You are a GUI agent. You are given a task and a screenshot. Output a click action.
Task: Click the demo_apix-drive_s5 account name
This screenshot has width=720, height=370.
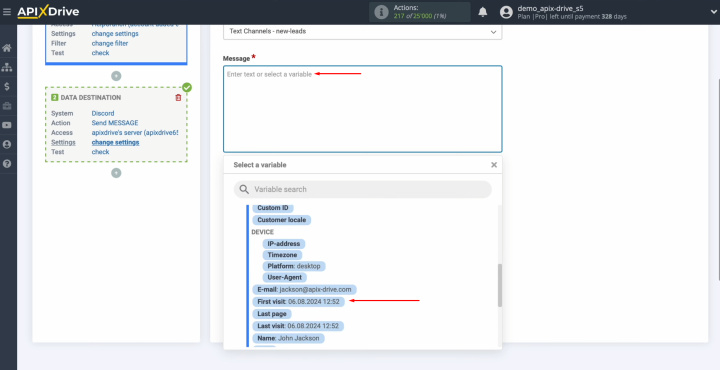click(550, 8)
